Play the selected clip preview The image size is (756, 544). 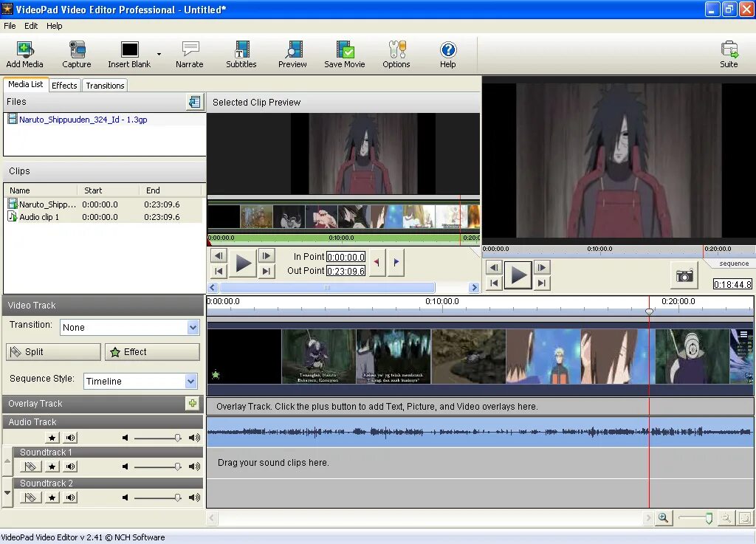point(243,263)
